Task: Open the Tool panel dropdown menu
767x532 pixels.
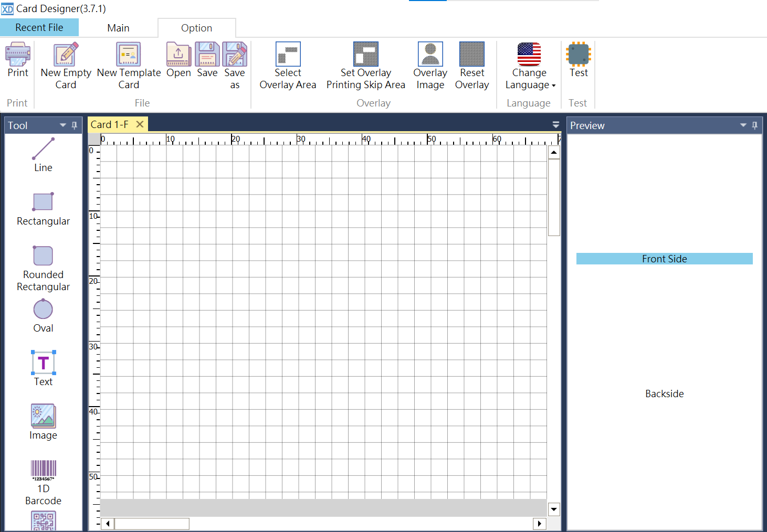Action: click(x=62, y=125)
